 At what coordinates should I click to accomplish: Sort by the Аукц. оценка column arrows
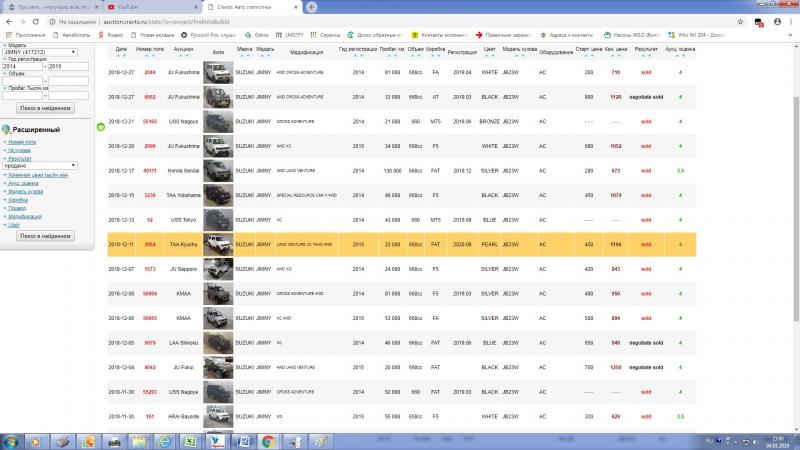coord(680,55)
